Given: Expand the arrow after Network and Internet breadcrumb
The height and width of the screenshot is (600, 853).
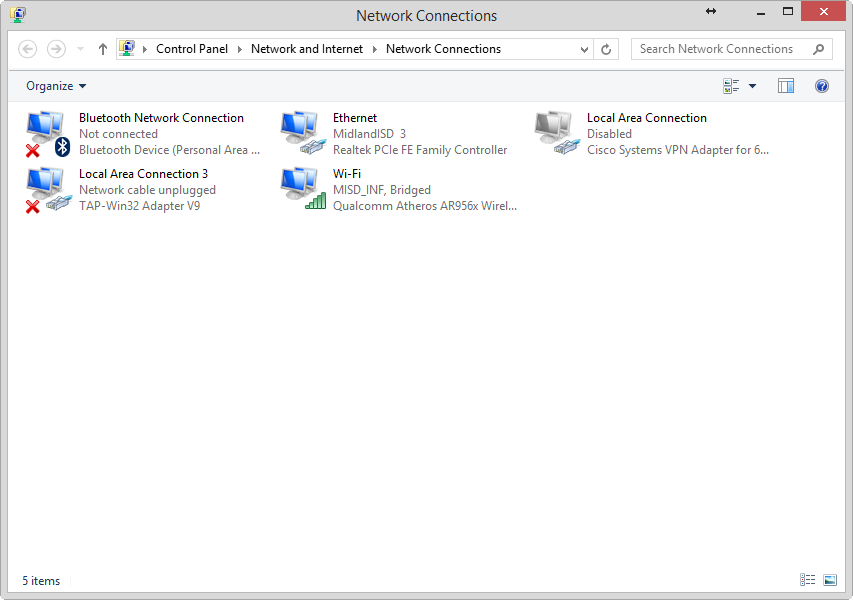Looking at the screenshot, I should pos(374,50).
